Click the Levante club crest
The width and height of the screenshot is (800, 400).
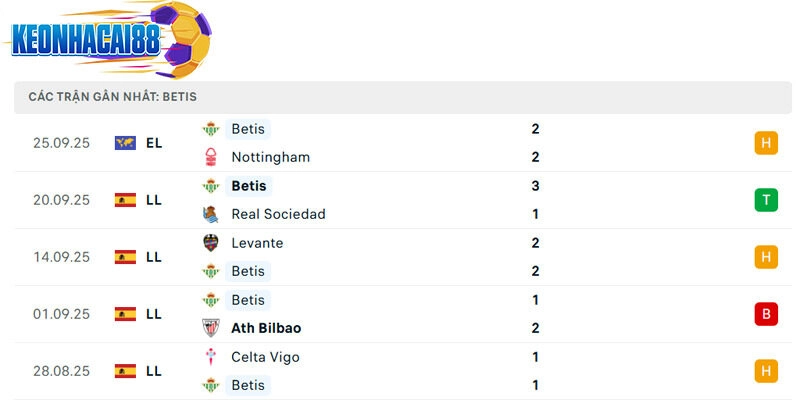point(211,243)
